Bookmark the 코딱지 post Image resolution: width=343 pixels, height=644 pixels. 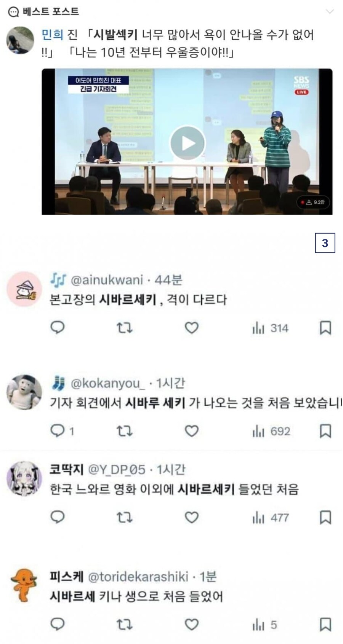(325, 517)
